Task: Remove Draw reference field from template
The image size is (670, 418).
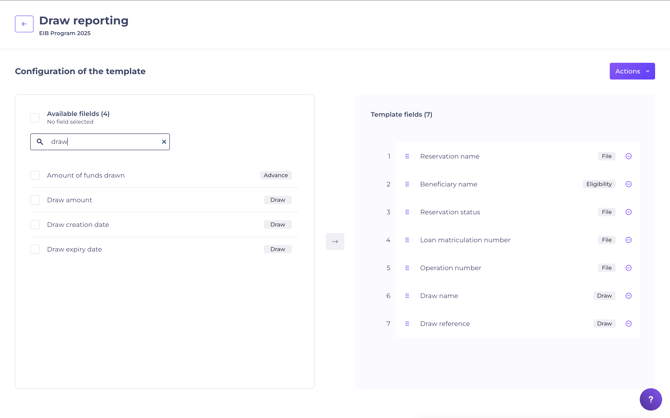Action: pyautogui.click(x=629, y=324)
